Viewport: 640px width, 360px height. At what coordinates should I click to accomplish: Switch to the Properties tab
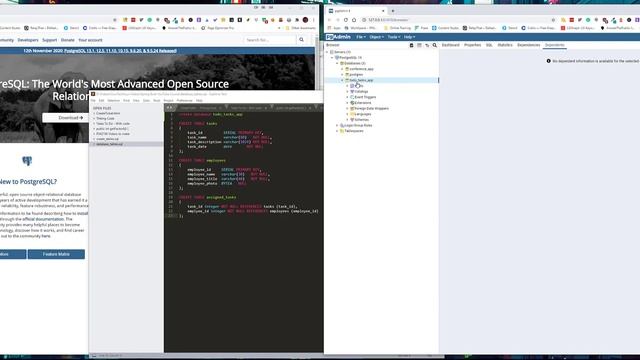coord(472,45)
